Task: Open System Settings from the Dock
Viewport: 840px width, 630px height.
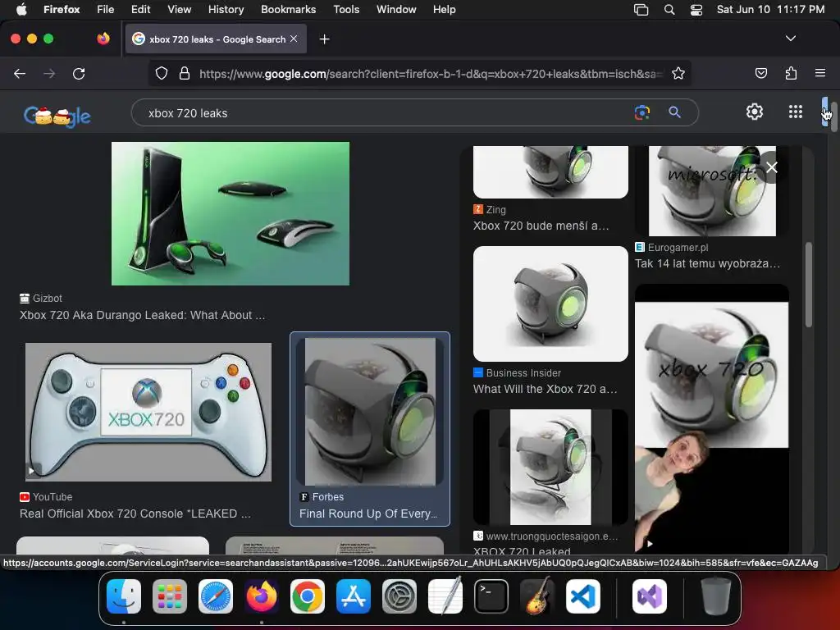Action: point(399,596)
